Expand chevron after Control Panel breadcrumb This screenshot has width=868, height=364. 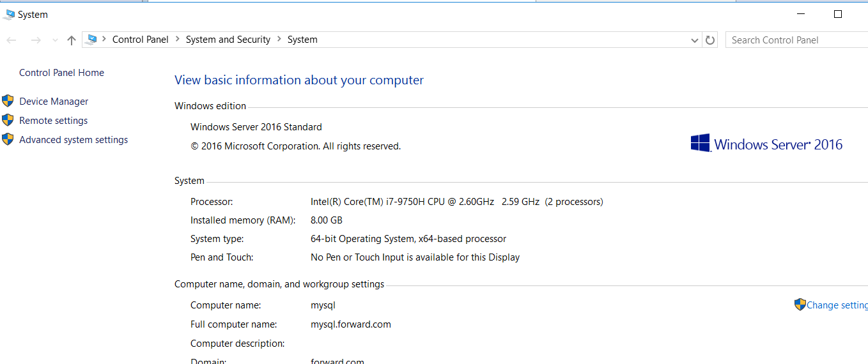click(x=178, y=39)
